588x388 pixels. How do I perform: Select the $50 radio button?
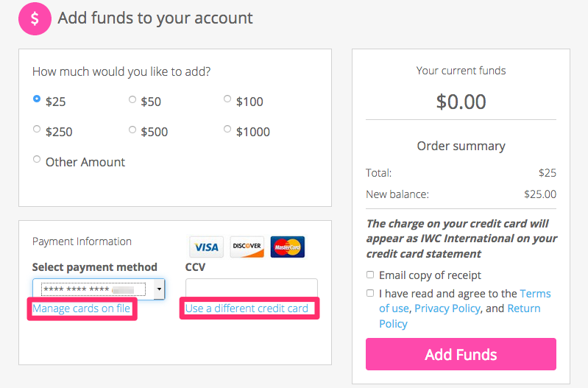click(x=132, y=99)
